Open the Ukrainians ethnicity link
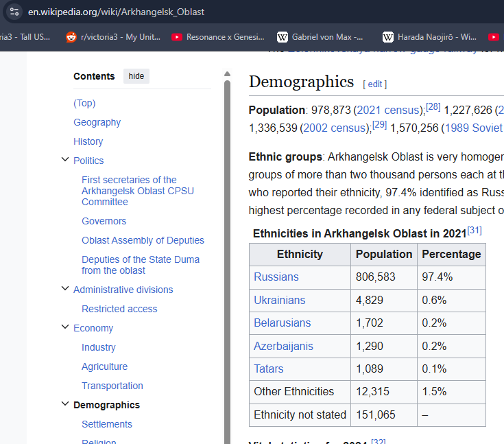The height and width of the screenshot is (444, 504). 279,300
